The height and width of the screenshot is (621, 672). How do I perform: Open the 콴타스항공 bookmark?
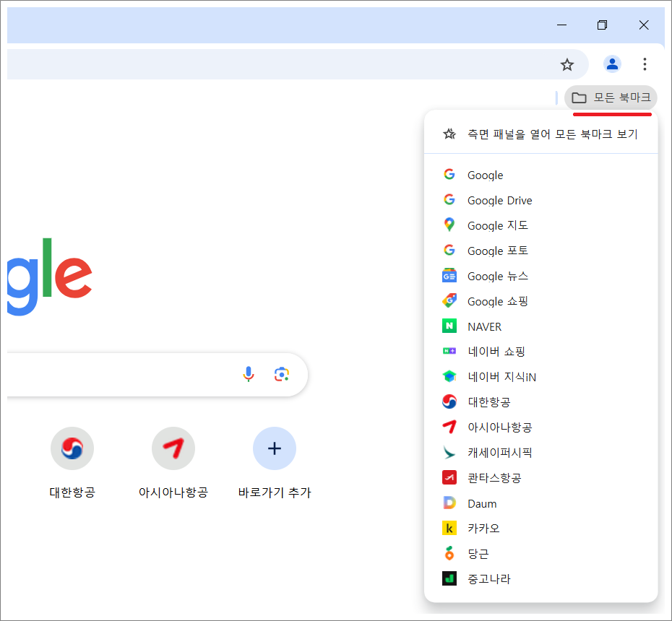(541, 478)
